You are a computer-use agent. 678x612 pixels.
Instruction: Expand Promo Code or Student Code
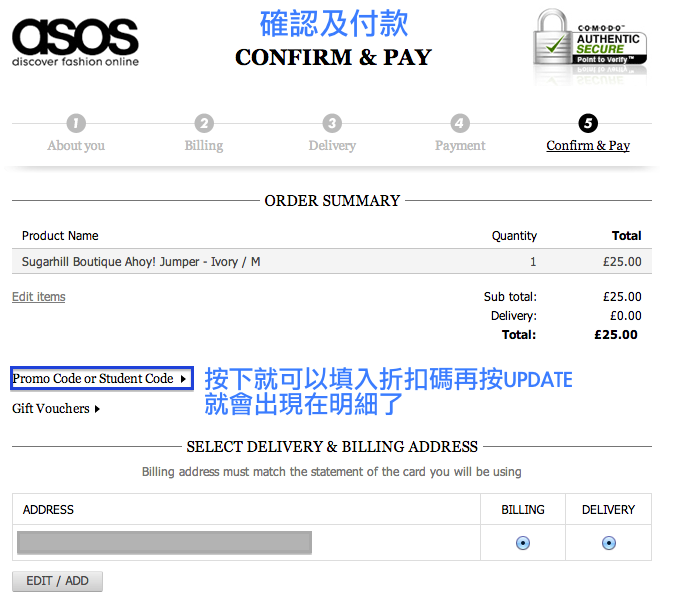tap(102, 378)
